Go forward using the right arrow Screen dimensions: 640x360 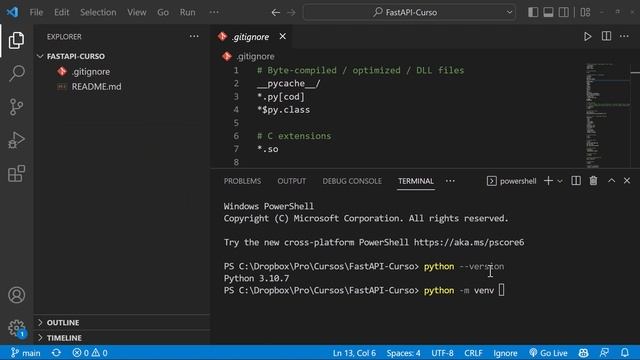click(291, 12)
